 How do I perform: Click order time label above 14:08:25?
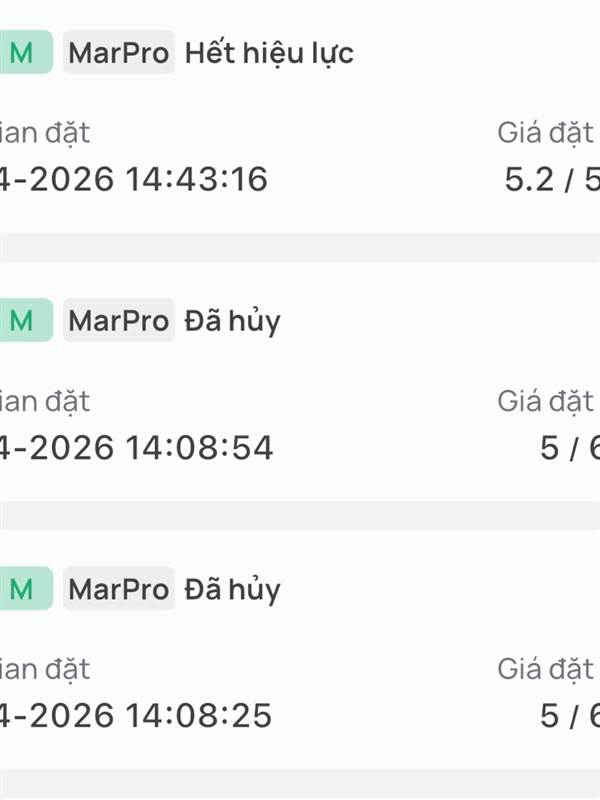click(x=45, y=669)
